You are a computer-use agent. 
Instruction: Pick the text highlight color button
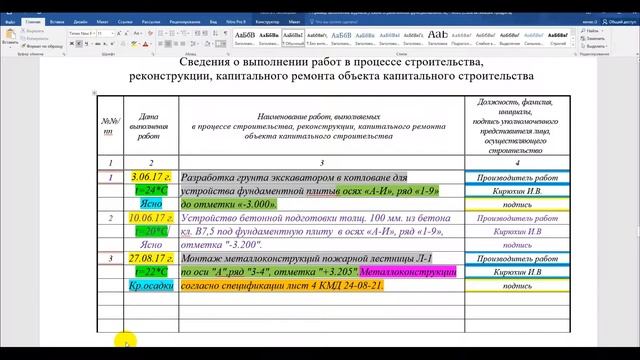[x=133, y=44]
